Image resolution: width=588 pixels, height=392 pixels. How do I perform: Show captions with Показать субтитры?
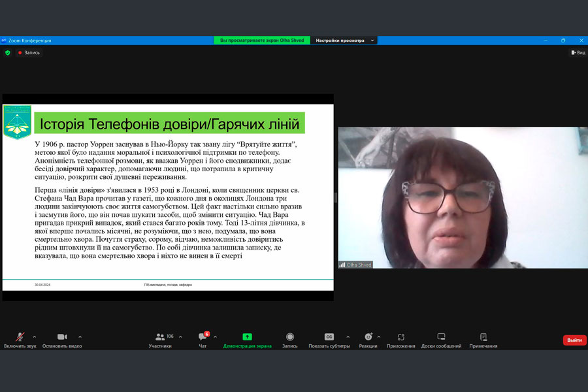click(329, 340)
